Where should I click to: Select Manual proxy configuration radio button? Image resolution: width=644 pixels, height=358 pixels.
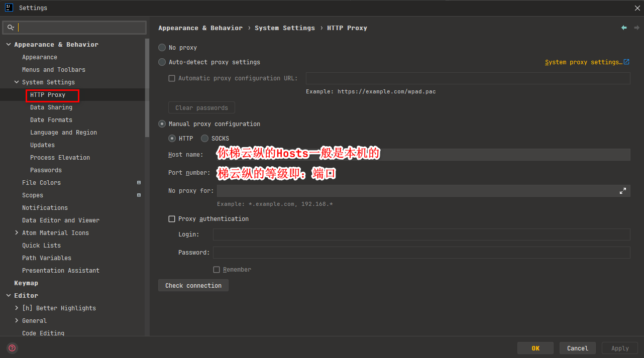162,124
